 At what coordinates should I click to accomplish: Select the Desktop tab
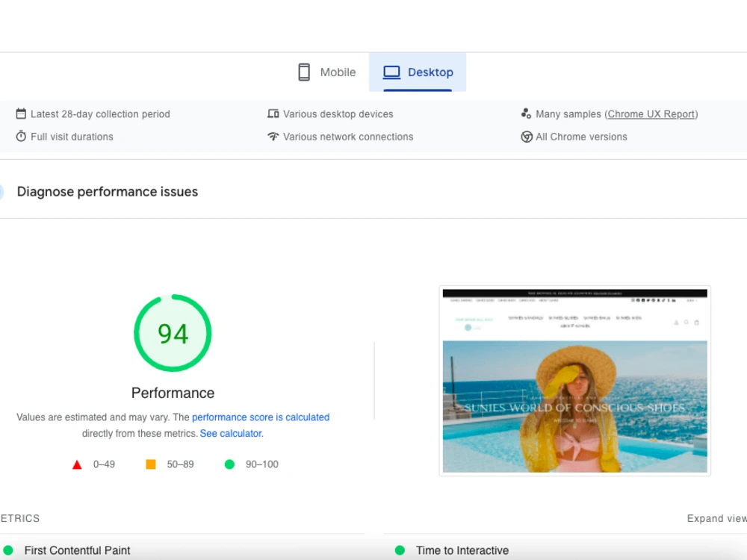pyautogui.click(x=418, y=72)
